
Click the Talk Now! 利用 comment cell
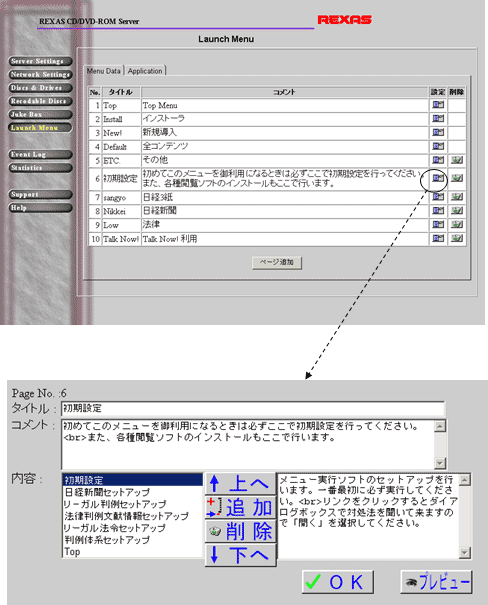(285, 239)
